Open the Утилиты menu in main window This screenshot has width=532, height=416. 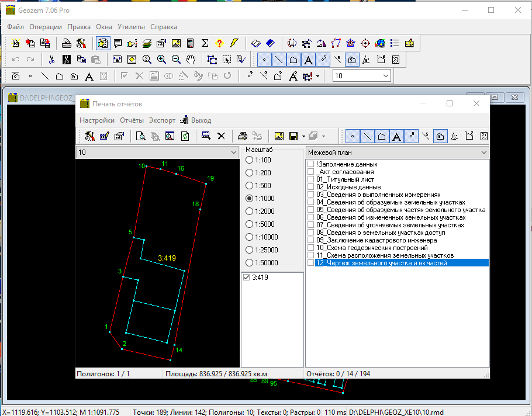(131, 27)
